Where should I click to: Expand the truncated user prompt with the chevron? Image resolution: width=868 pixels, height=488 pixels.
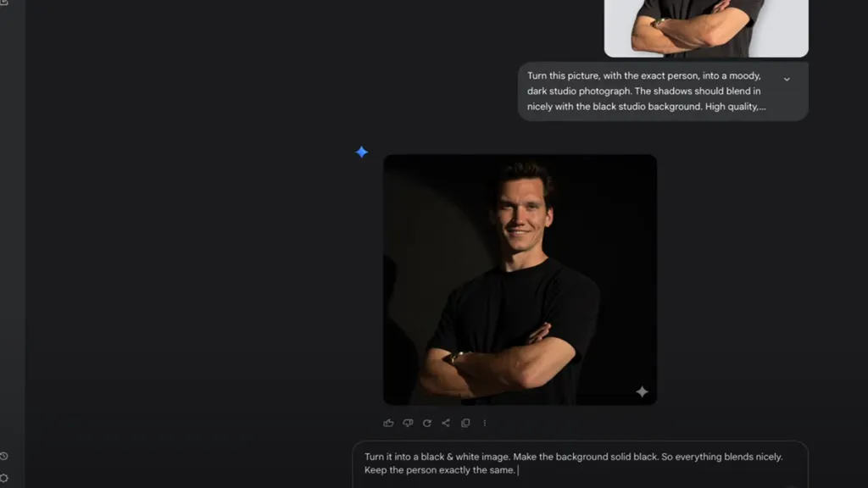click(x=787, y=80)
